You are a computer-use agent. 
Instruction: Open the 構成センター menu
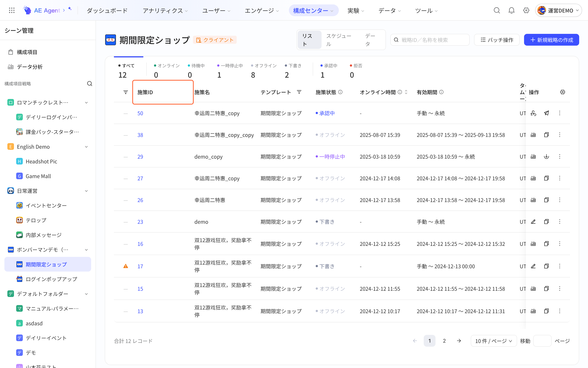pyautogui.click(x=313, y=10)
